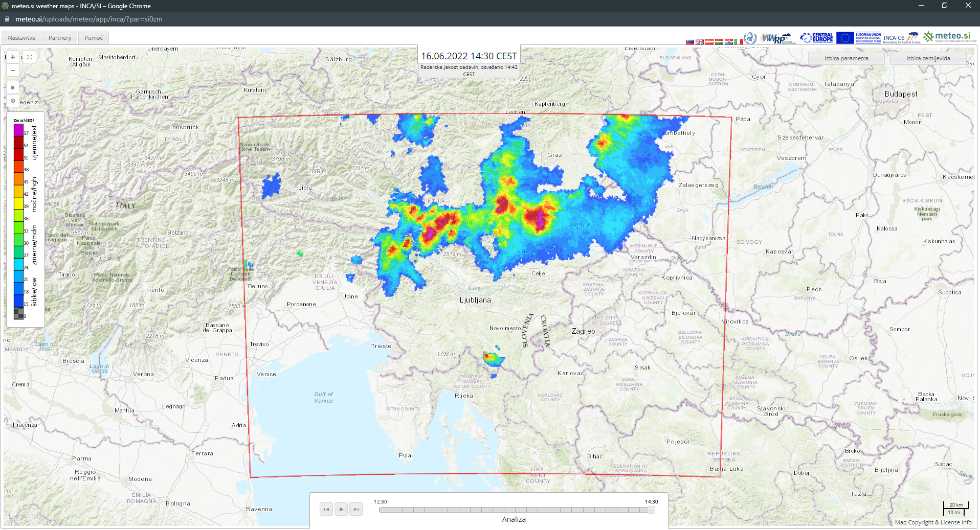Viewport: 980px width, 530px height.
Task: Switch language with the Italian flag
Action: point(739,41)
